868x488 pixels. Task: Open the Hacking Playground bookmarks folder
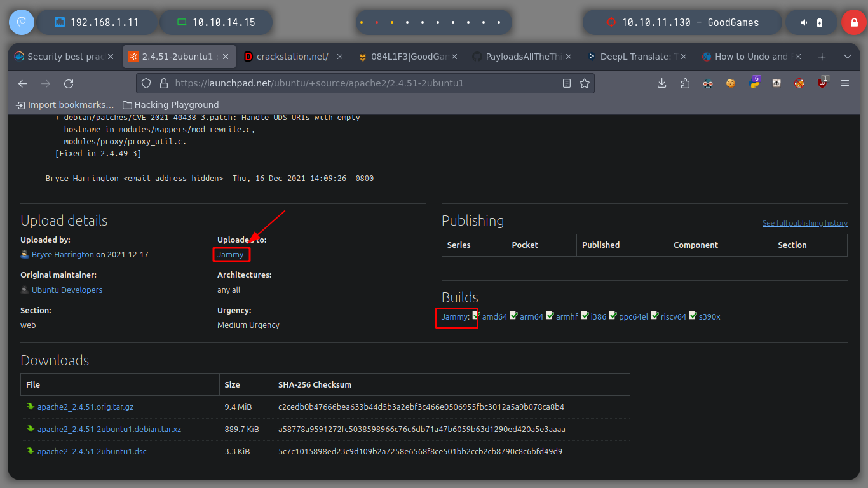point(170,105)
